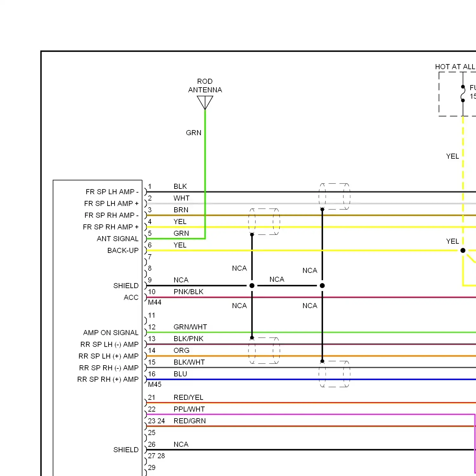The image size is (476, 476).
Task: Click the 'BLK/PNK' wire color label
Action: coord(188,339)
